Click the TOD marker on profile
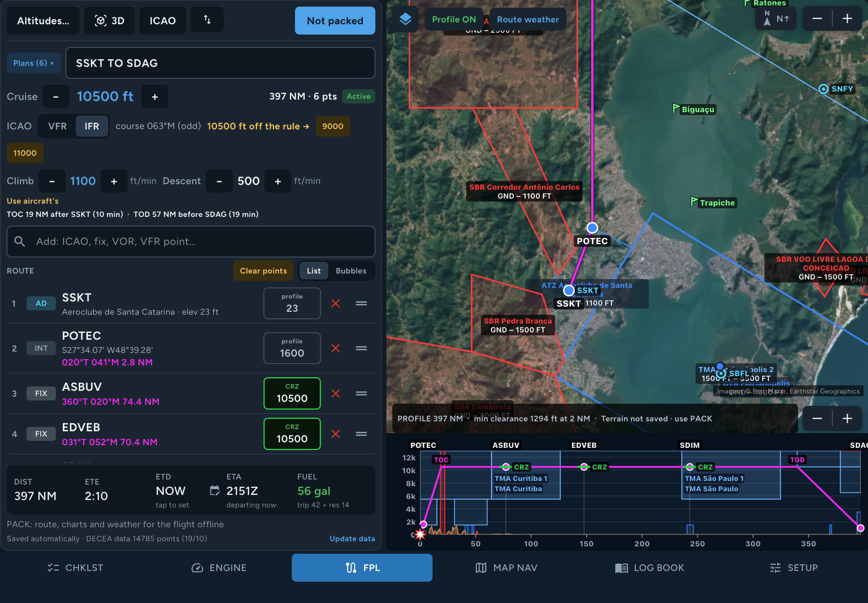Image resolution: width=868 pixels, height=603 pixels. point(797,460)
